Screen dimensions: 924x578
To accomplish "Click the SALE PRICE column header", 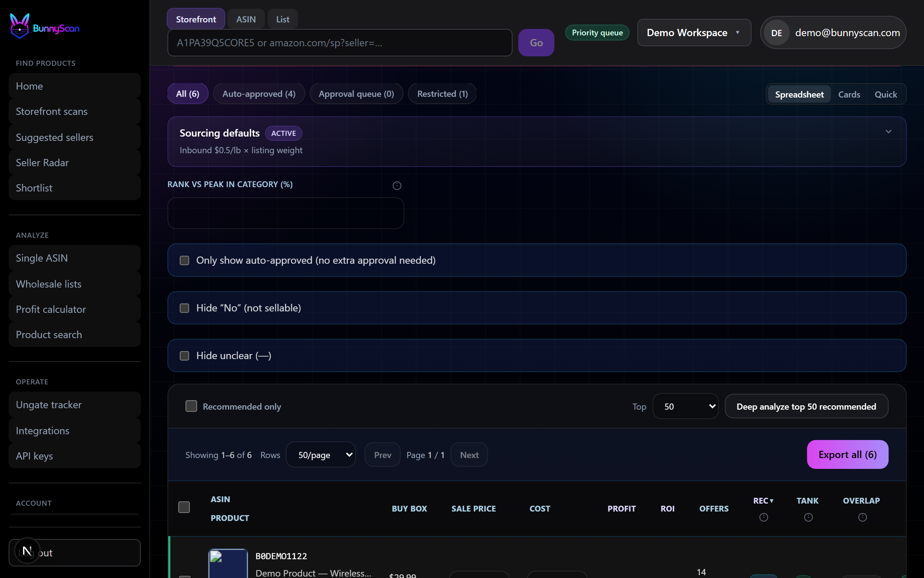I will pos(474,508).
